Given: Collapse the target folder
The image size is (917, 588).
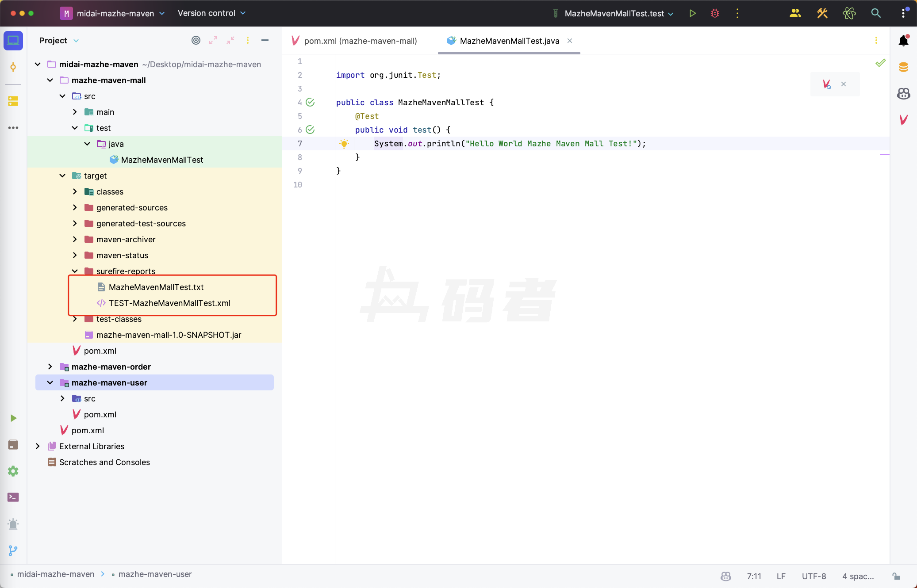Looking at the screenshot, I should (62, 176).
